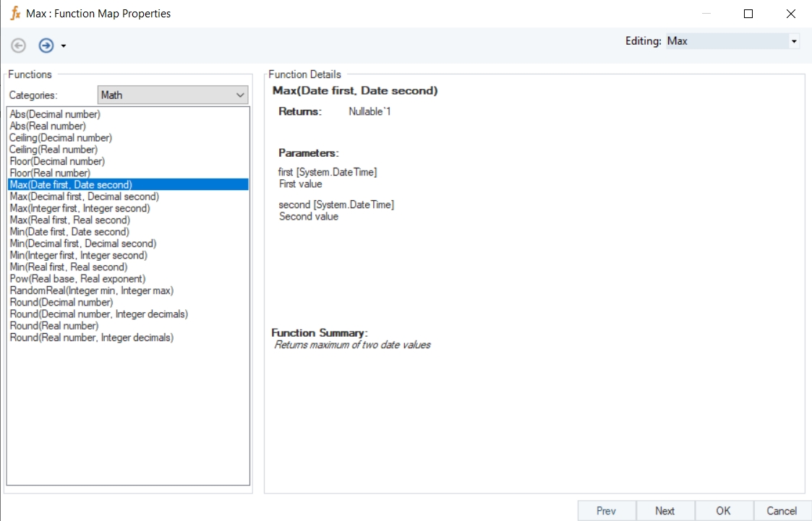Select Round(Decimal number, Integer decimals)

[x=98, y=314]
